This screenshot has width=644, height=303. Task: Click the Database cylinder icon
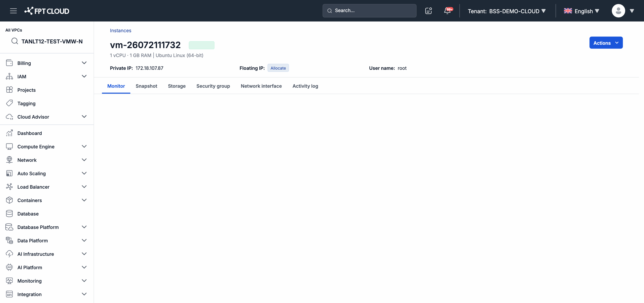pos(9,213)
